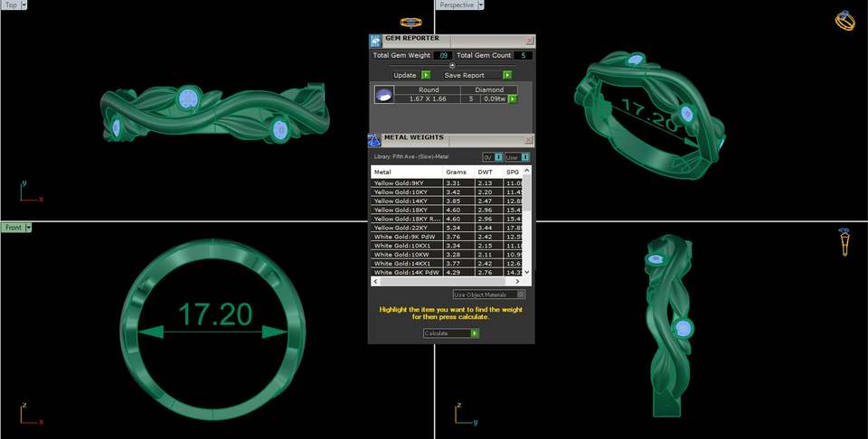Toggle the User library option
868x439 pixels.
[x=517, y=157]
